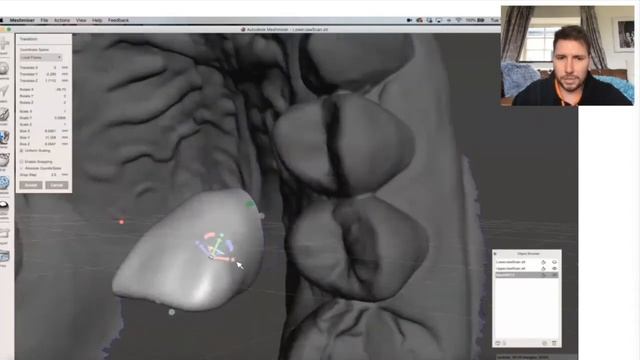
Task: Open the Import tool in left toolbar
Action: point(4,45)
